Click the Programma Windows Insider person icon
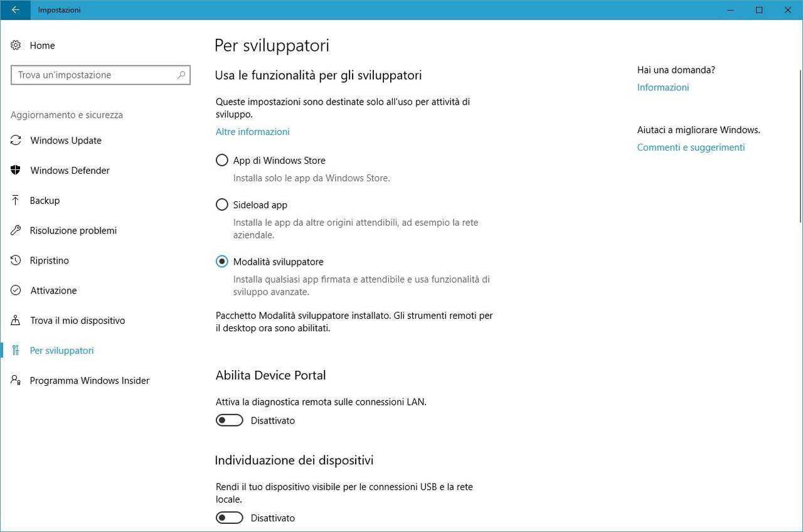Image resolution: width=803 pixels, height=532 pixels. (x=16, y=381)
